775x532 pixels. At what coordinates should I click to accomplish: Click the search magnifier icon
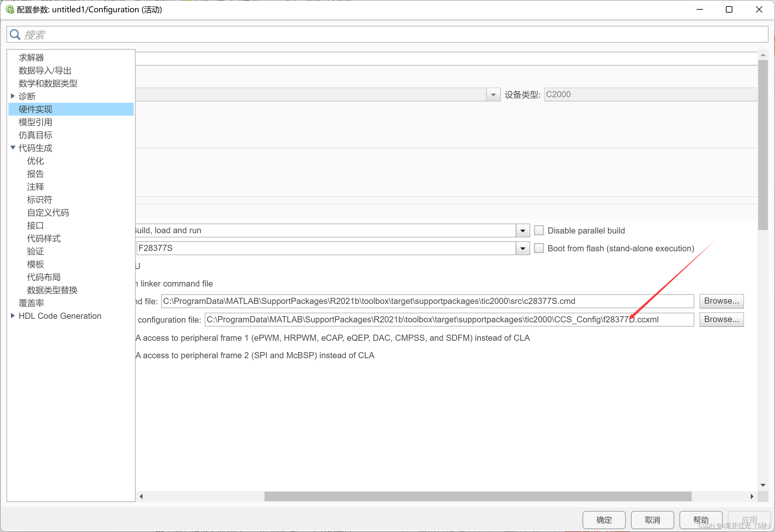(15, 34)
